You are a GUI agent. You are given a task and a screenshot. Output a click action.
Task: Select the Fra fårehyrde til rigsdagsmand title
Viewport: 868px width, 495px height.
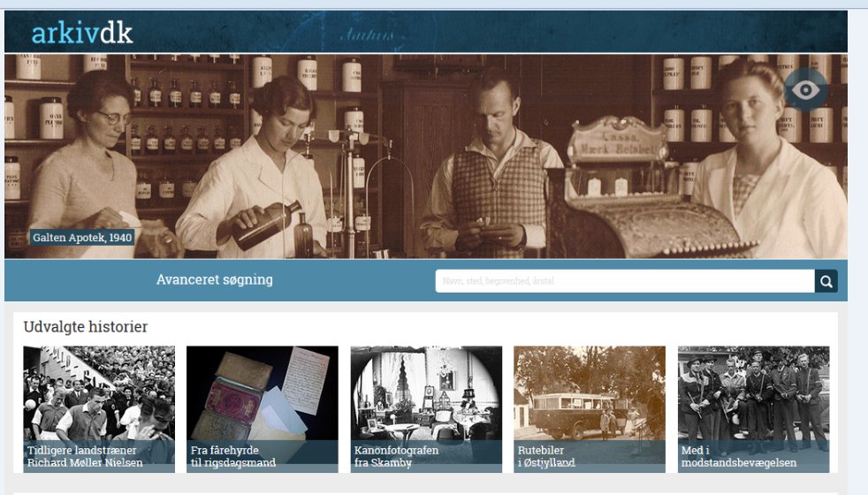[x=233, y=456]
